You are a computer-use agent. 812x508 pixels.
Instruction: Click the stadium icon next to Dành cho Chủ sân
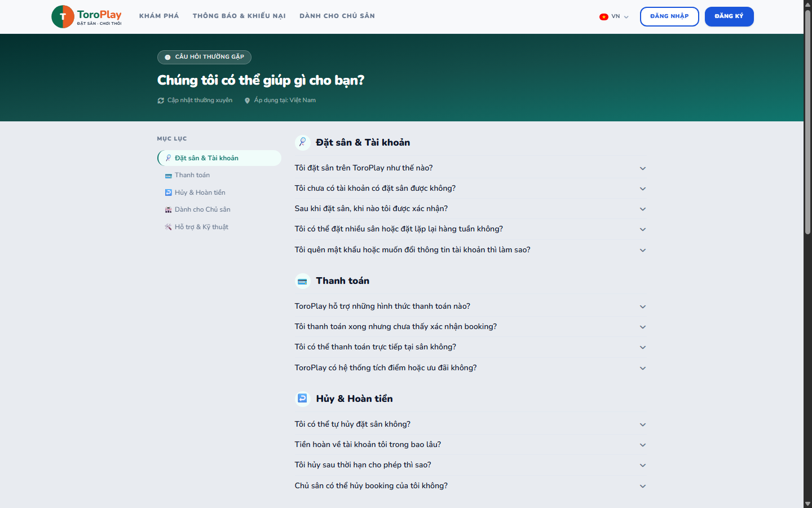pos(168,209)
